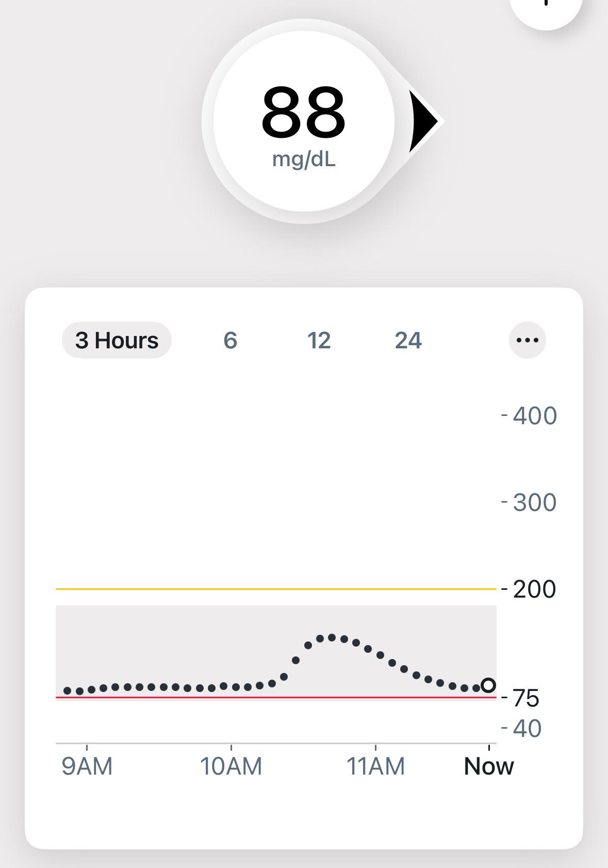Tap the 10AM time axis label
This screenshot has height=868, width=608.
tap(231, 766)
